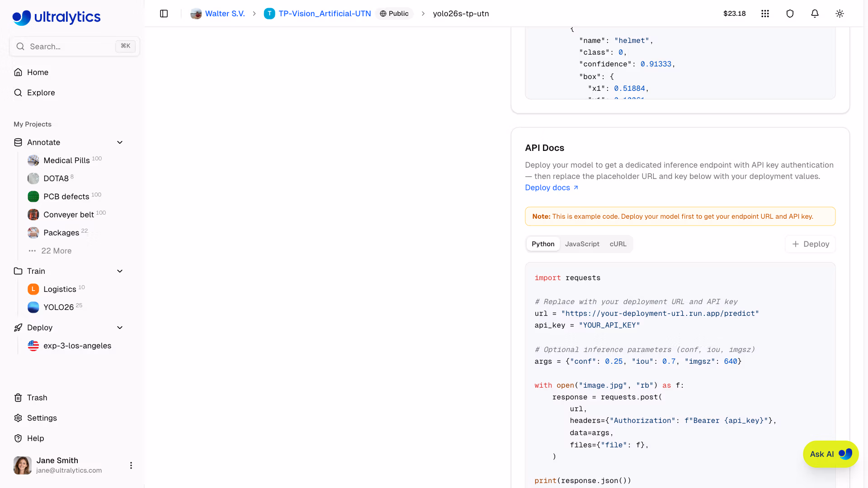This screenshot has width=868, height=488.
Task: Switch to the cURL code tab
Action: pyautogui.click(x=618, y=244)
